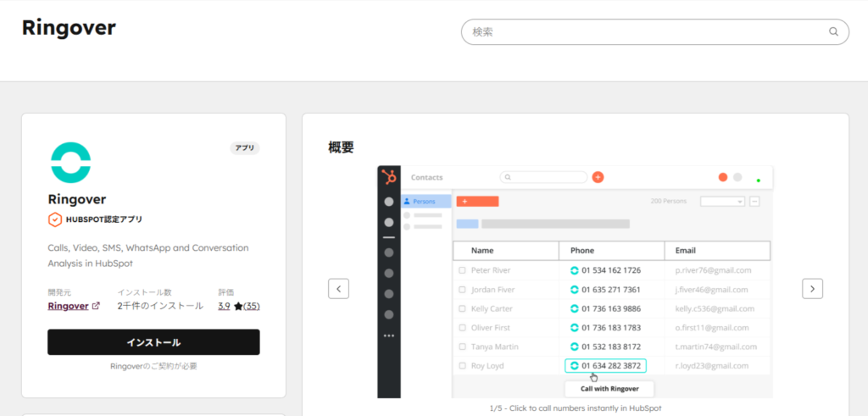Viewport: 868px width, 416px height.
Task: Click Ringover icon next to 01 532 183 8172
Action: tap(574, 347)
